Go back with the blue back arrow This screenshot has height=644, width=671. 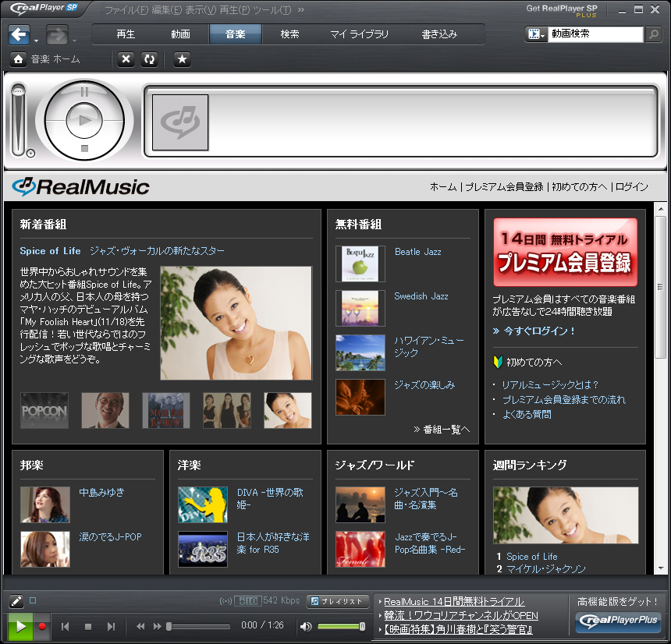click(x=19, y=34)
